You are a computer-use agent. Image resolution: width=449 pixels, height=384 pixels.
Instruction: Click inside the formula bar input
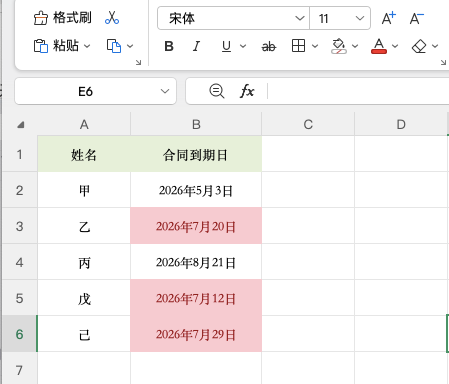pos(358,91)
